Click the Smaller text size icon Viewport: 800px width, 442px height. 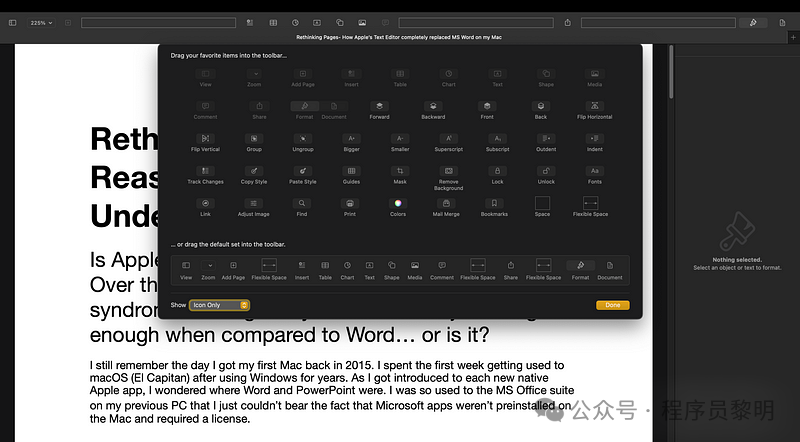point(400,138)
